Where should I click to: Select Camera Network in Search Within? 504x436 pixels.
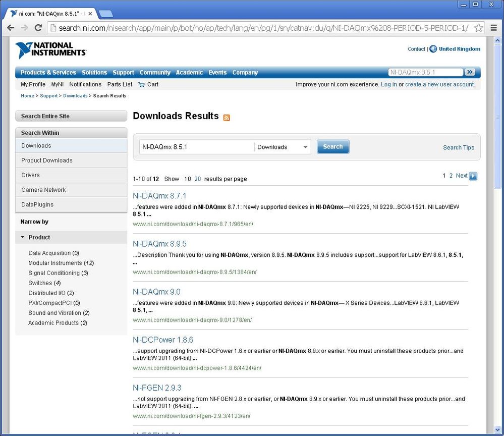tap(71, 190)
